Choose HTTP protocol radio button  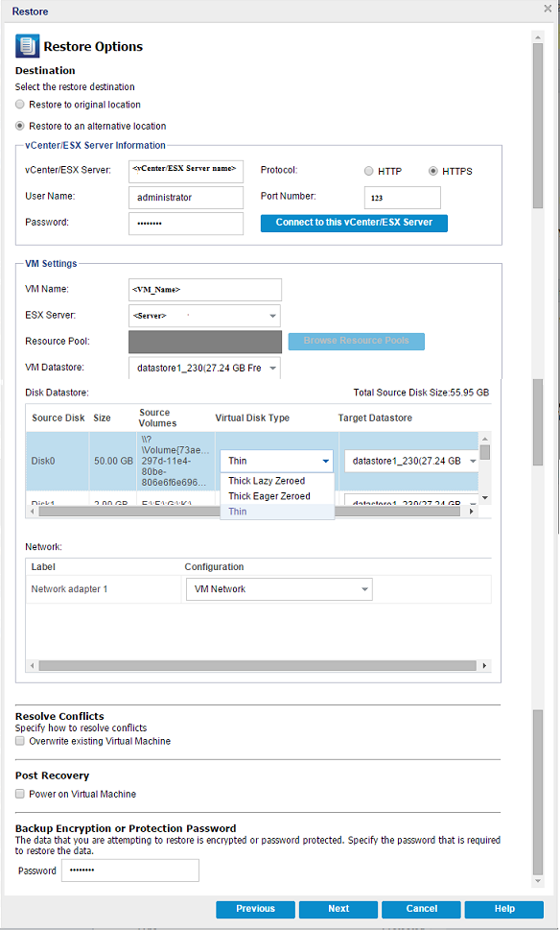click(x=368, y=171)
